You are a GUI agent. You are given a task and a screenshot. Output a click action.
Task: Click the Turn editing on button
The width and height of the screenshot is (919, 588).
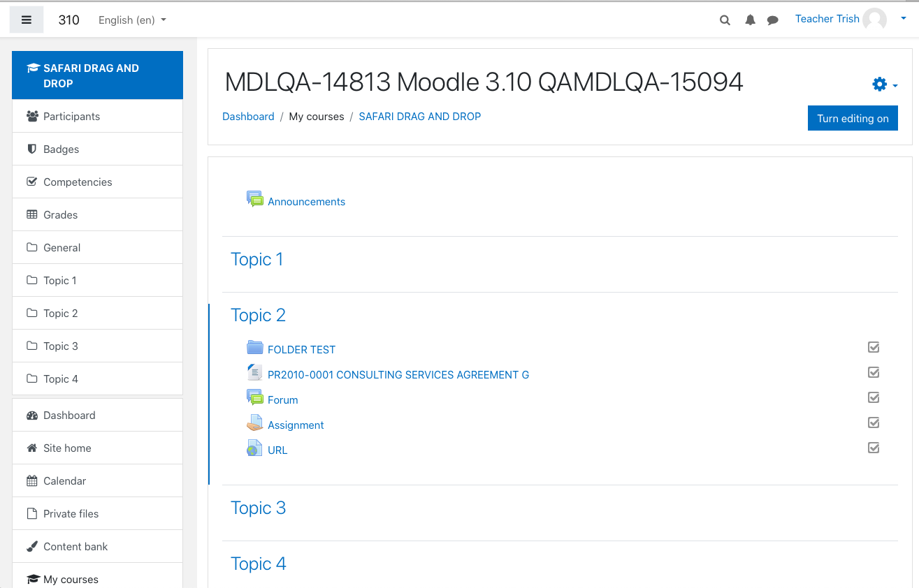pyautogui.click(x=853, y=118)
